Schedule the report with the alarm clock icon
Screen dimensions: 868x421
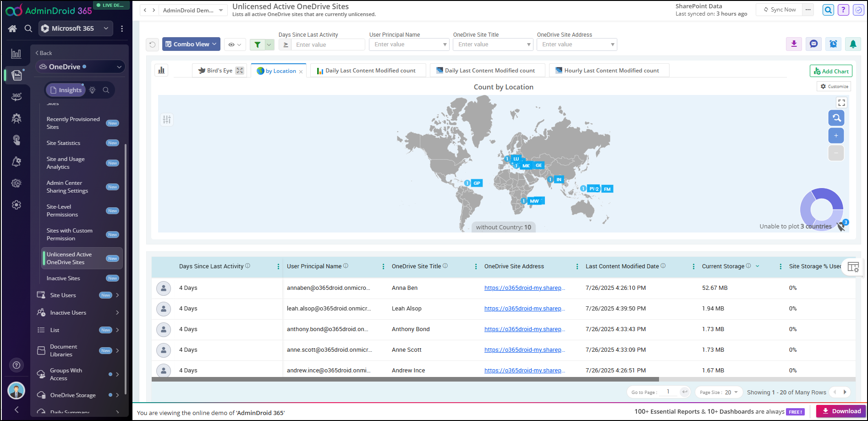pyautogui.click(x=833, y=44)
